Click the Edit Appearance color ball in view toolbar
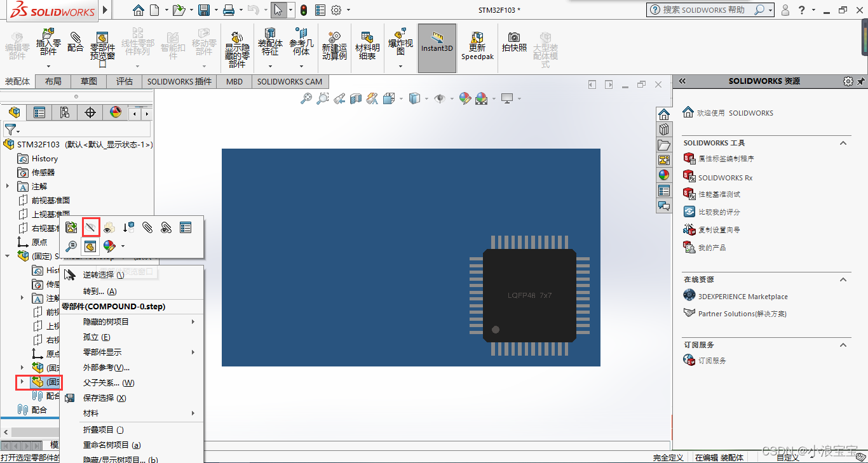868x463 pixels. (x=465, y=98)
